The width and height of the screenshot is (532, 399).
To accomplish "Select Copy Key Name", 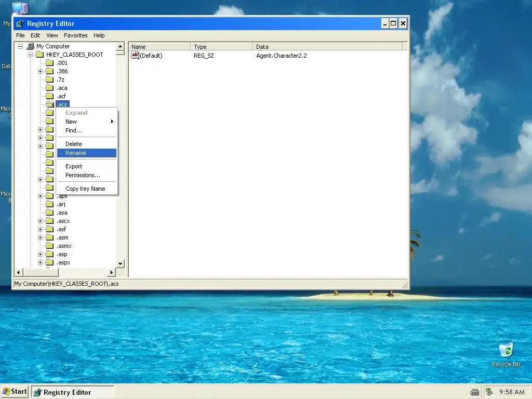I will click(x=87, y=189).
